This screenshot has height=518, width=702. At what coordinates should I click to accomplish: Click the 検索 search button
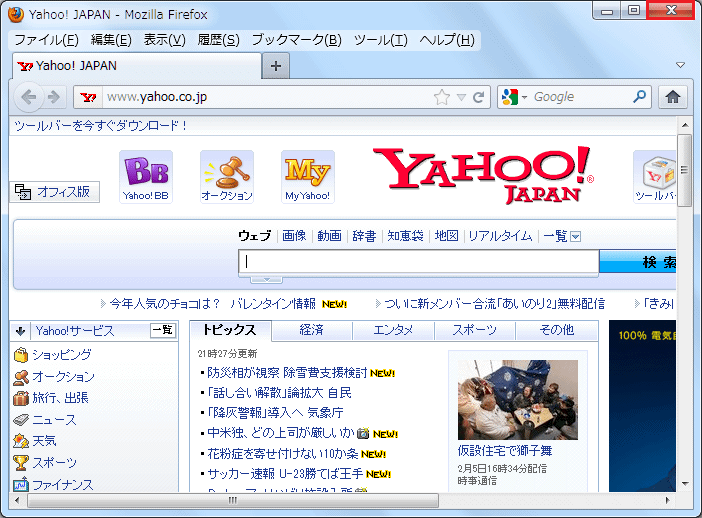[638, 262]
